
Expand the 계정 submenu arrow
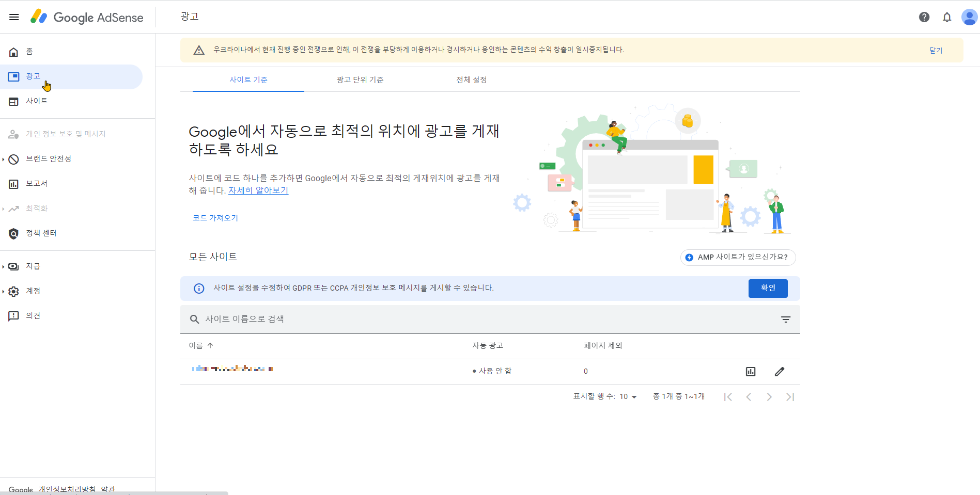[3, 291]
